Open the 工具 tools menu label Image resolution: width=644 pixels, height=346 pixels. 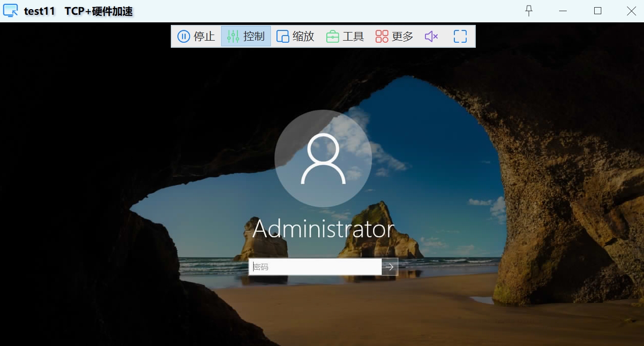pyautogui.click(x=353, y=37)
